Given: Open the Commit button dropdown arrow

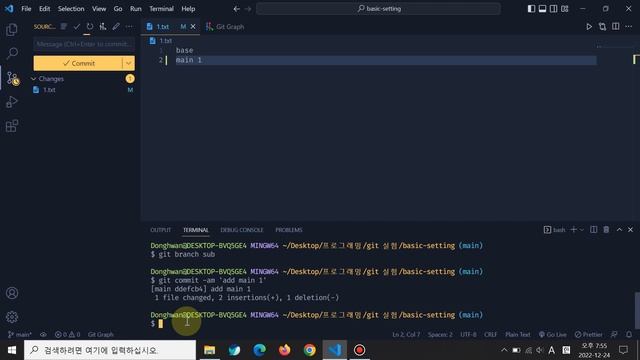Looking at the screenshot, I should [128, 63].
